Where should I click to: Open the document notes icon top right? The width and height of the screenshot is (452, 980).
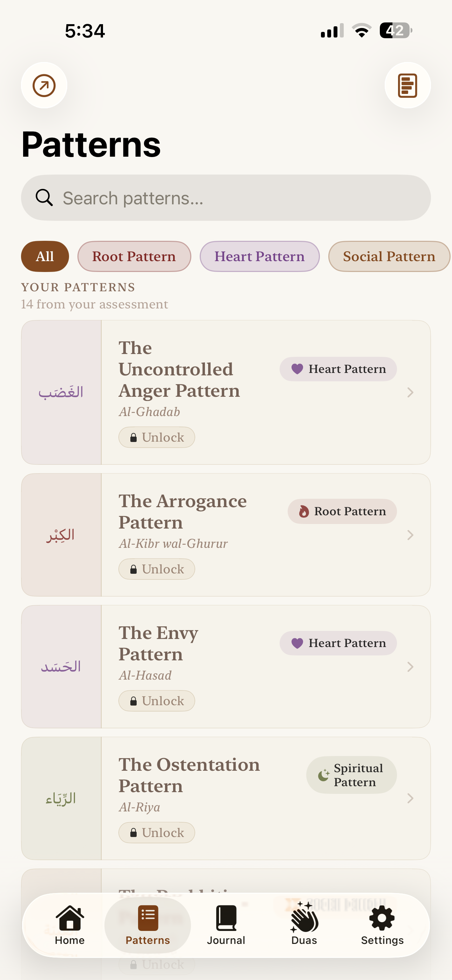(408, 85)
